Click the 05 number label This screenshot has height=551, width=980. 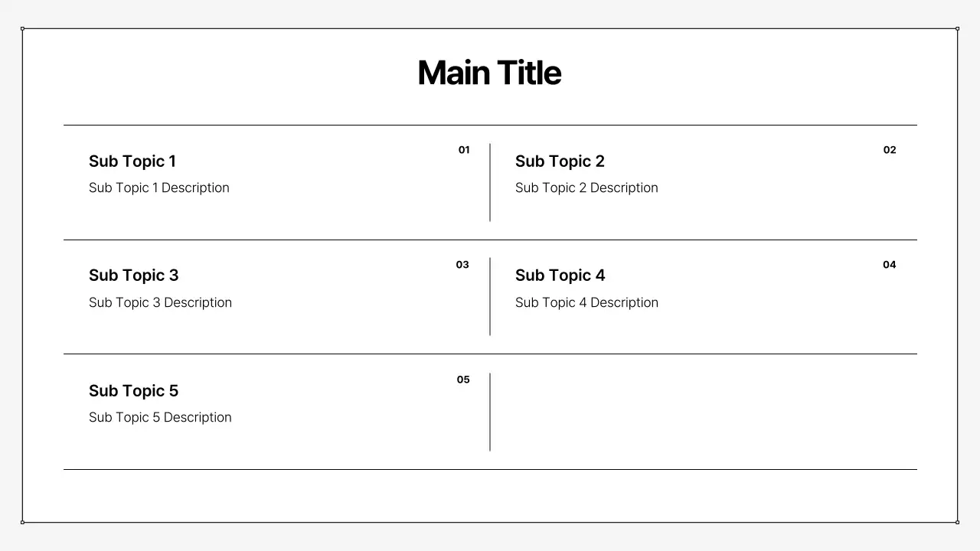463,380
